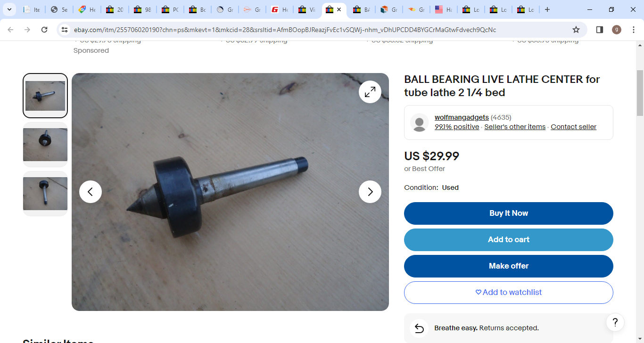Select the second product thumbnail
This screenshot has height=343, width=644.
coord(45,145)
